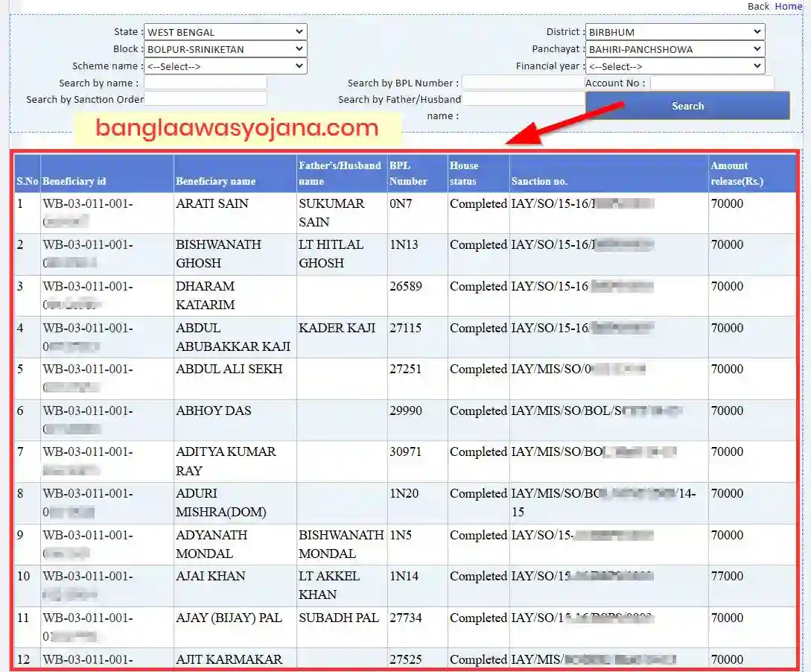
Task: Click father name LT HITLAL GHOSH
Action: click(331, 253)
